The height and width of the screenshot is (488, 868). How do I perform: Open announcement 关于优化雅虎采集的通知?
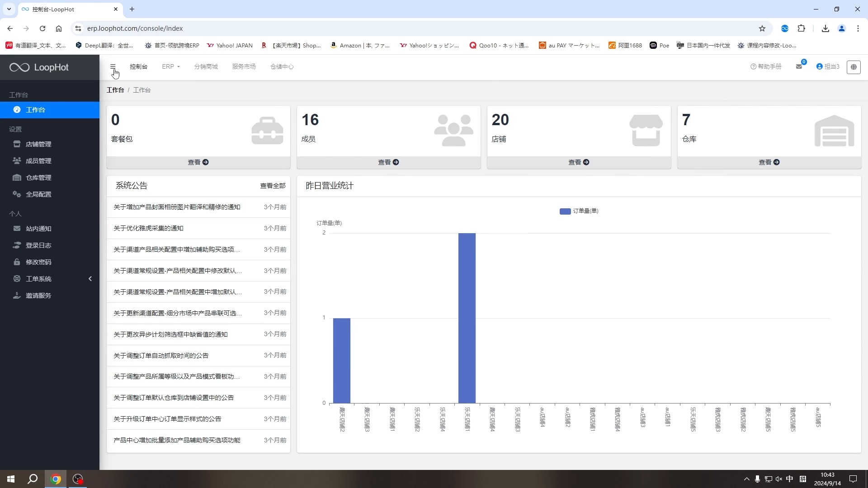click(x=148, y=228)
